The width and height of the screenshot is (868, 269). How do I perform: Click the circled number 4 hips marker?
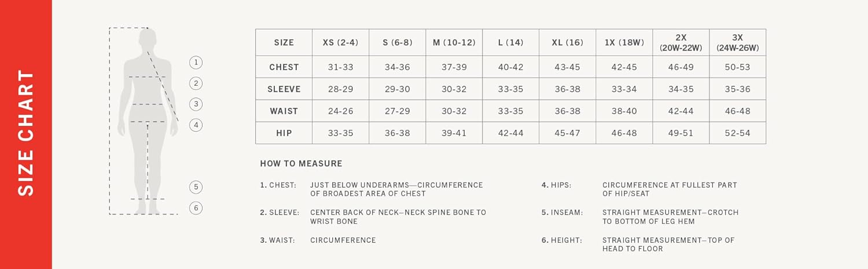[x=196, y=125]
